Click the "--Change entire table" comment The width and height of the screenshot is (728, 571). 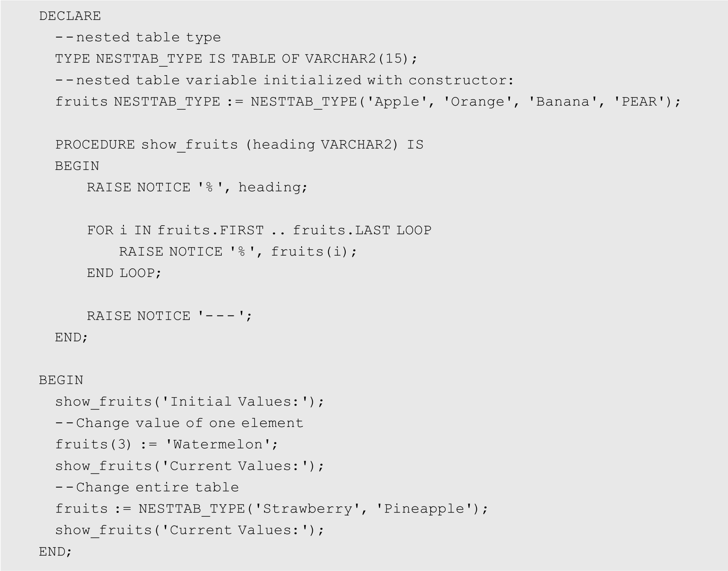coord(147,487)
